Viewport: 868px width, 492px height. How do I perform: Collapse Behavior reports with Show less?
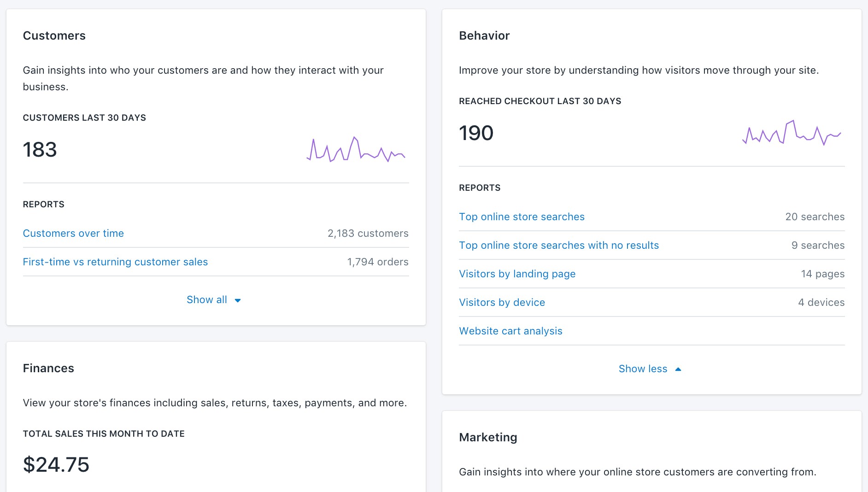point(643,369)
